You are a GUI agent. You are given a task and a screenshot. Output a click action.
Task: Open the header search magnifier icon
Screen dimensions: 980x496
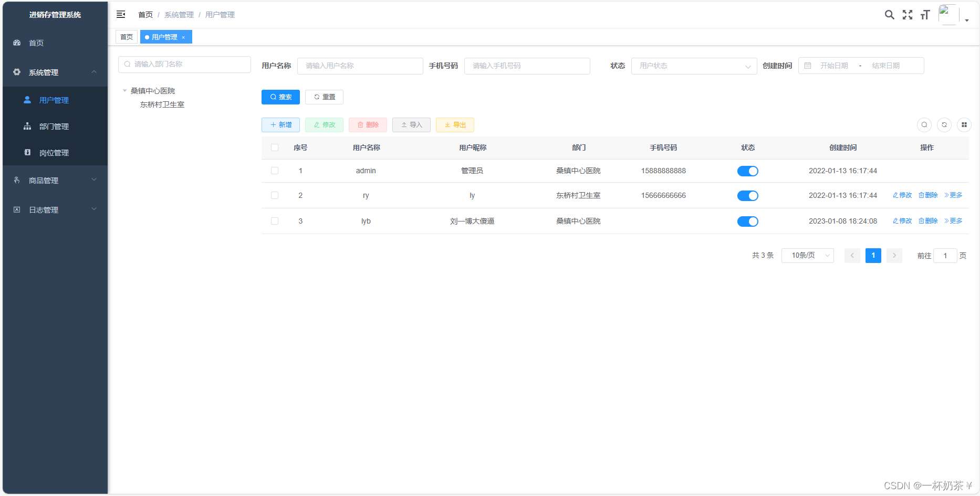click(889, 15)
